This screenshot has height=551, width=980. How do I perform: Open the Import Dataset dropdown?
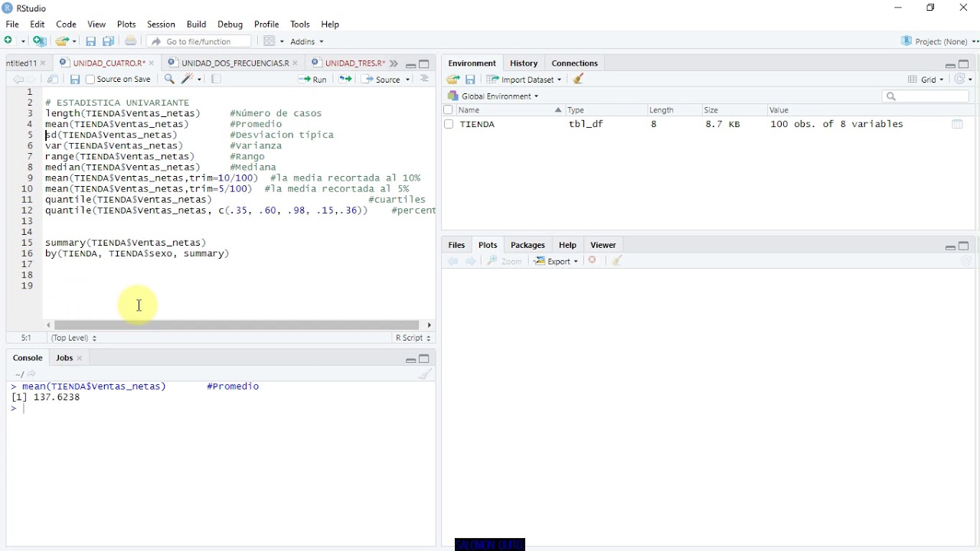[524, 80]
